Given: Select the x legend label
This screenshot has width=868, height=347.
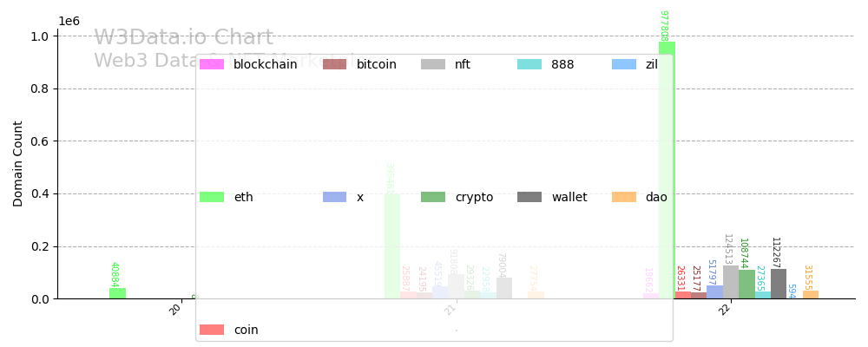Looking at the screenshot, I should [359, 197].
